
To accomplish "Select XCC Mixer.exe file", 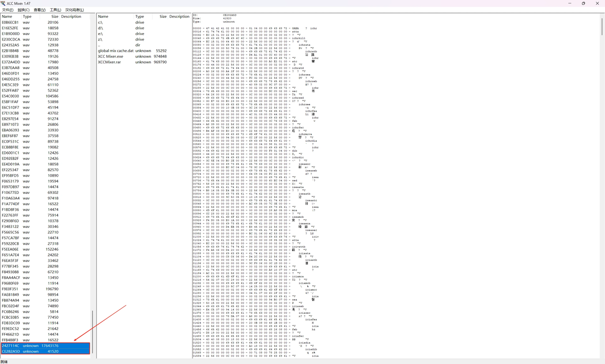I will [x=132, y=56].
